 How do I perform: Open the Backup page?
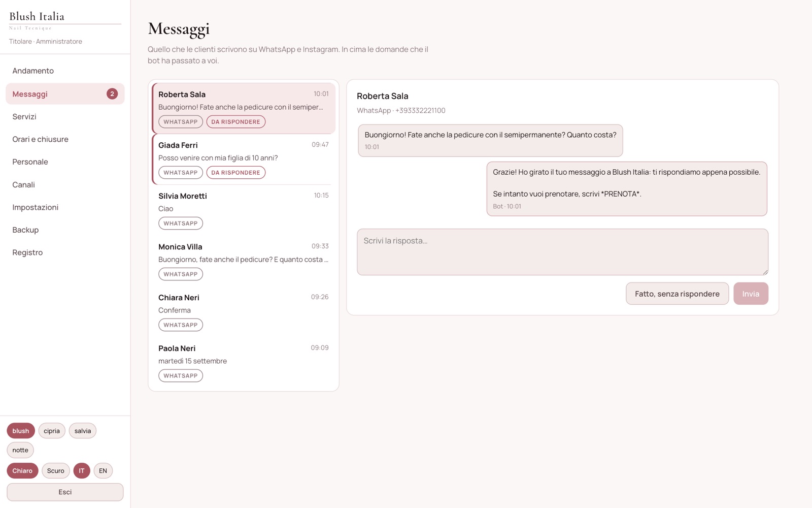pos(65,230)
